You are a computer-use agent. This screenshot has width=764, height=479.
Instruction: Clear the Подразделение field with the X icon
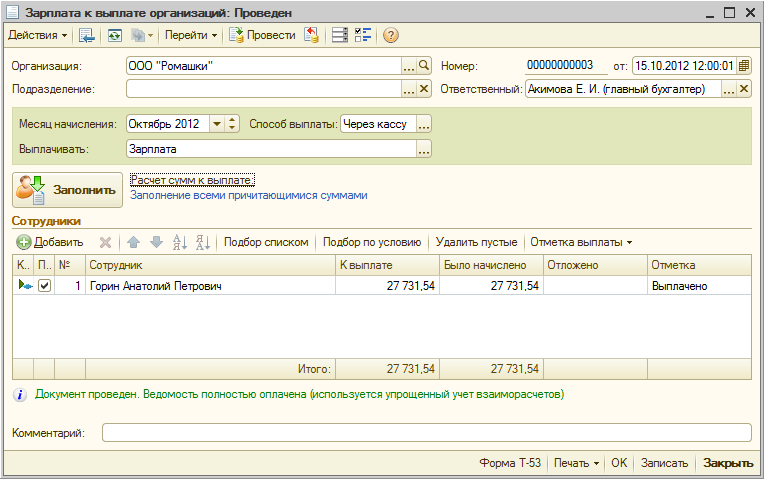(424, 89)
